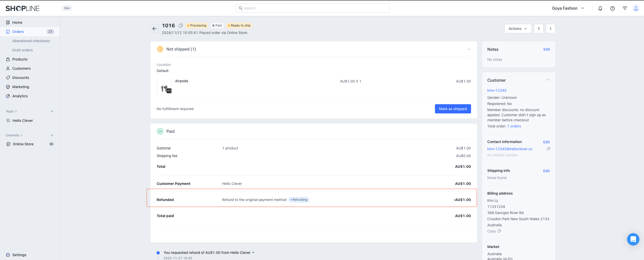This screenshot has width=644, height=260.
Task: Copy the customer email address icon
Action: coord(548,149)
